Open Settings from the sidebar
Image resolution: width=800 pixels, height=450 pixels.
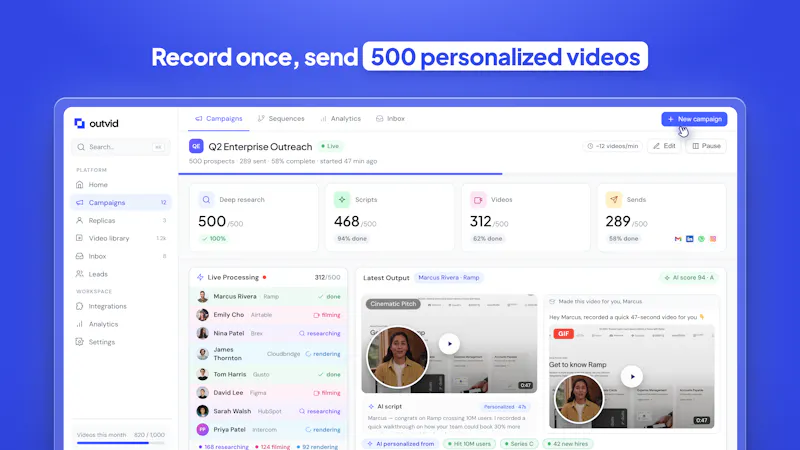tap(120, 342)
